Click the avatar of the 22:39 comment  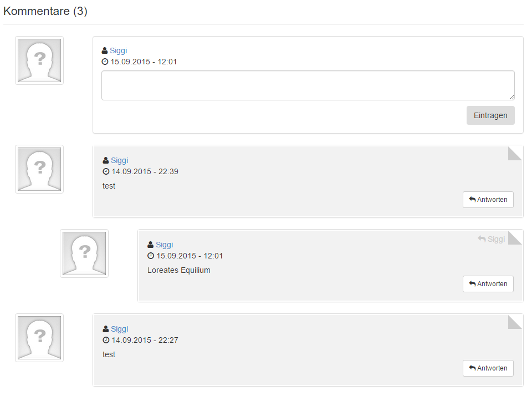(x=39, y=169)
